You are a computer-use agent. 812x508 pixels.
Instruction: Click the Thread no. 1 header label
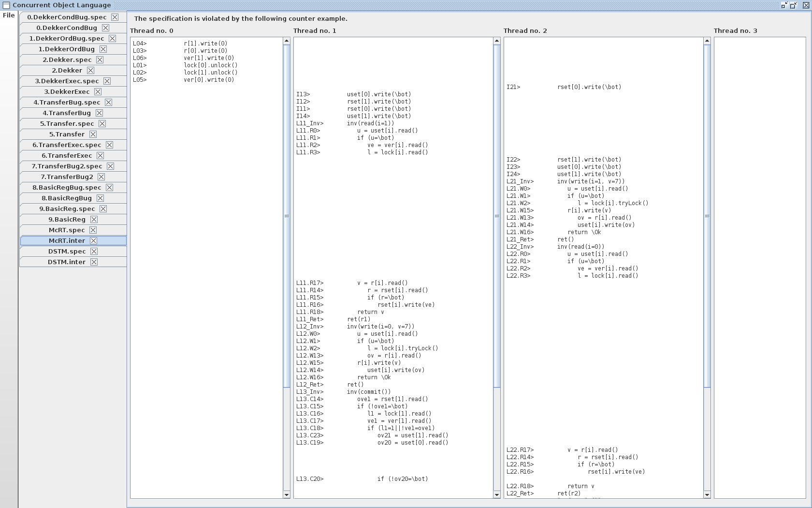(315, 30)
